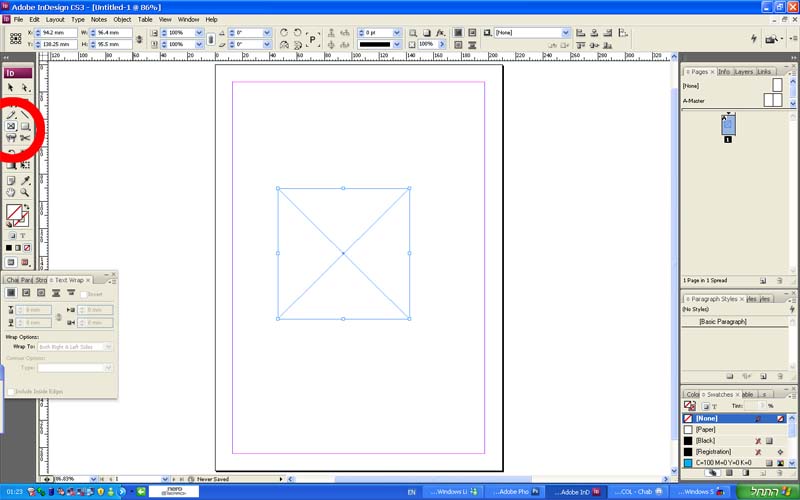Select the Line tool
Image resolution: width=800 pixels, height=500 pixels.
[26, 115]
